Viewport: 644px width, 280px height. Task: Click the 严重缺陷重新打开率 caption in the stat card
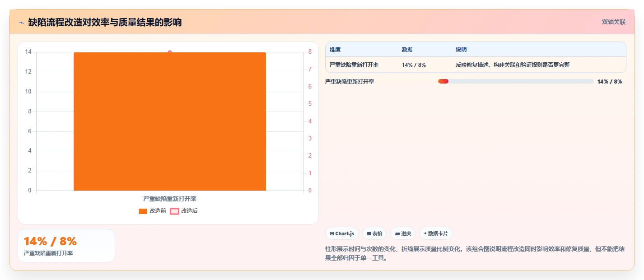pos(48,253)
